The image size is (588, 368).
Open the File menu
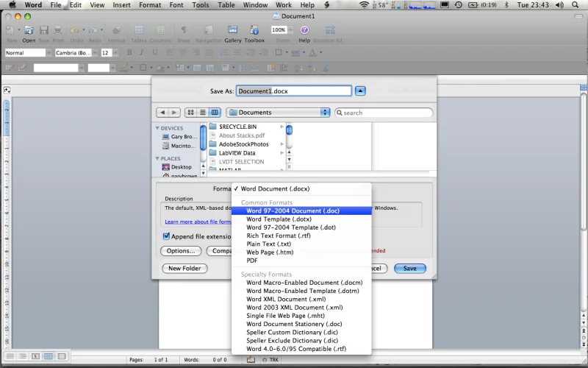[x=56, y=5]
